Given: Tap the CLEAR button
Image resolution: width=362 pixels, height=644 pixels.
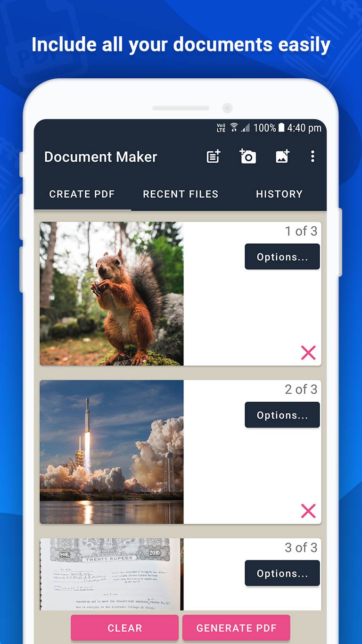Looking at the screenshot, I should (125, 628).
